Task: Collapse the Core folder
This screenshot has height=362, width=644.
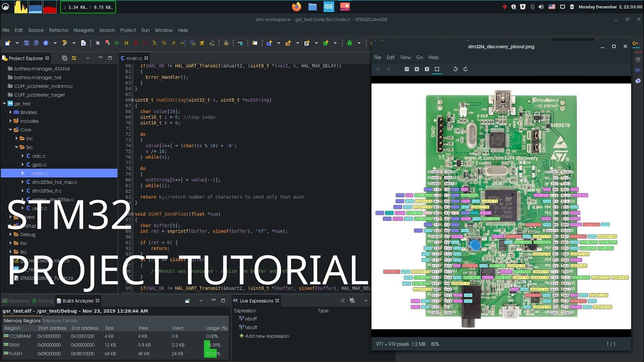Action: pos(11,130)
